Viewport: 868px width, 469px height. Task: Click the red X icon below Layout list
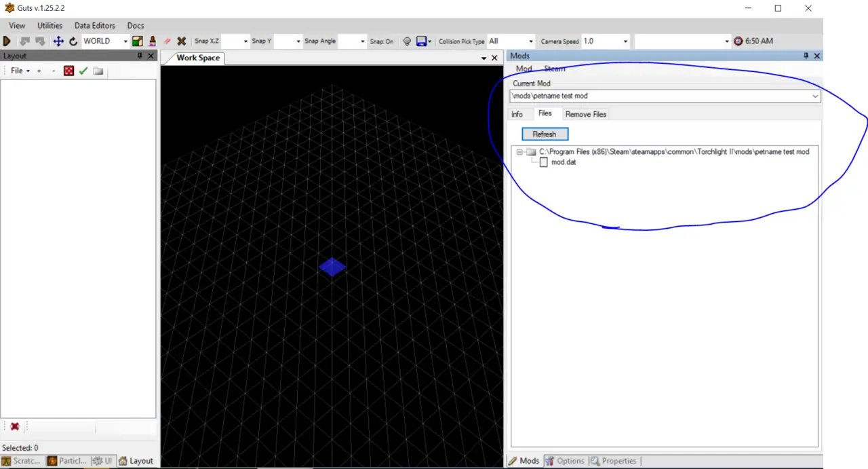(x=14, y=426)
